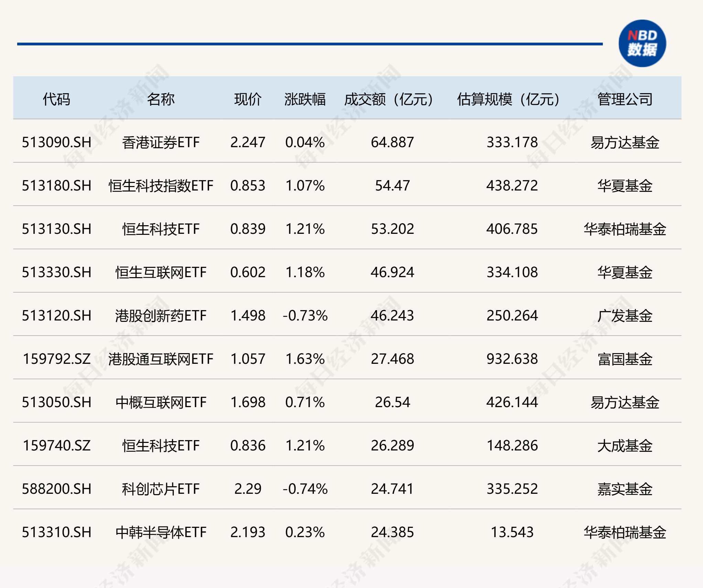Select code 513330.SH

click(x=57, y=272)
